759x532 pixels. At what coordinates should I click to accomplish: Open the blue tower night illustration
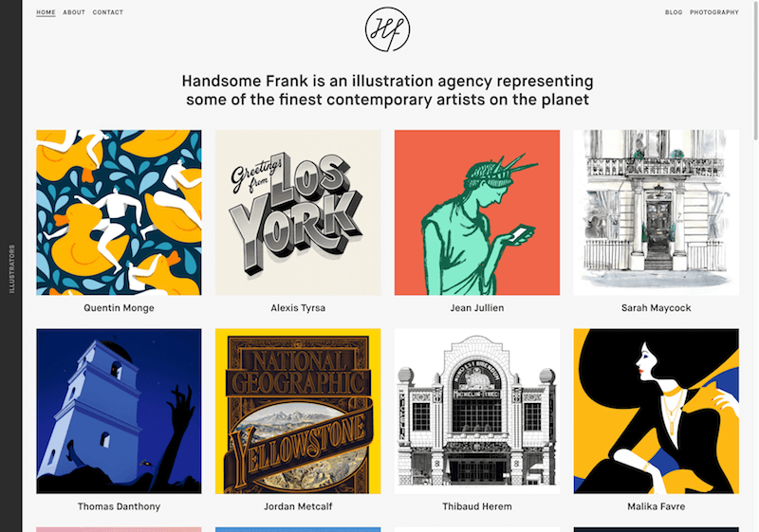coord(119,411)
